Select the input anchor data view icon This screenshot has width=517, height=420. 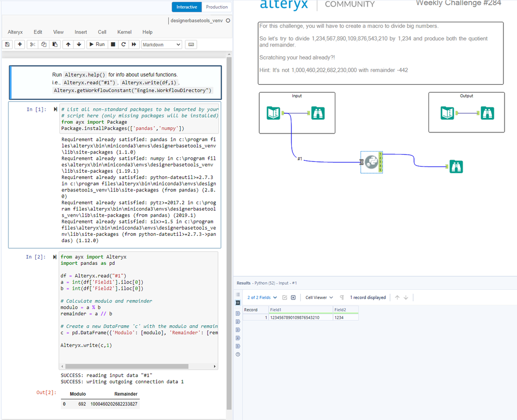(x=238, y=303)
